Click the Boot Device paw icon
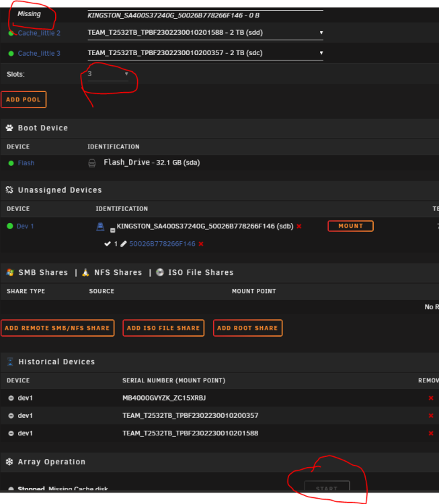Viewport: 439px width, 504px height. 9,128
